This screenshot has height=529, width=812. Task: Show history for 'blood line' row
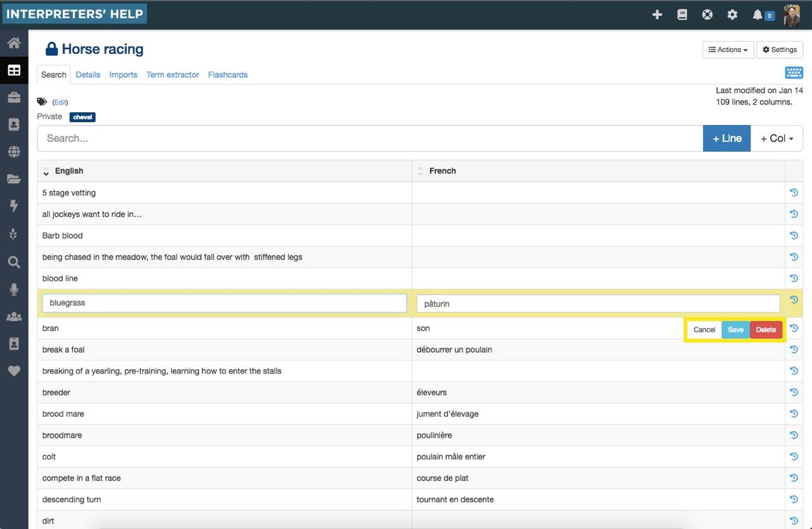tap(794, 278)
